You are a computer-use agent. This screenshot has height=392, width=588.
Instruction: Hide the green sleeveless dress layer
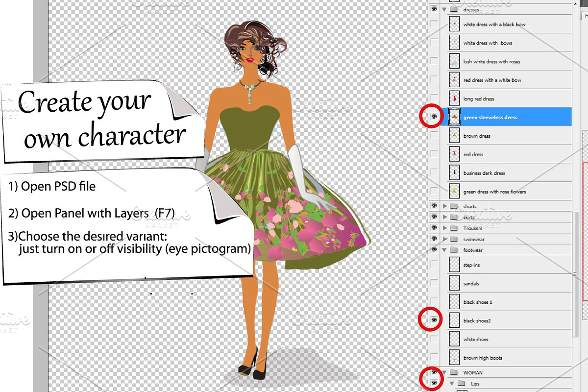tap(434, 117)
